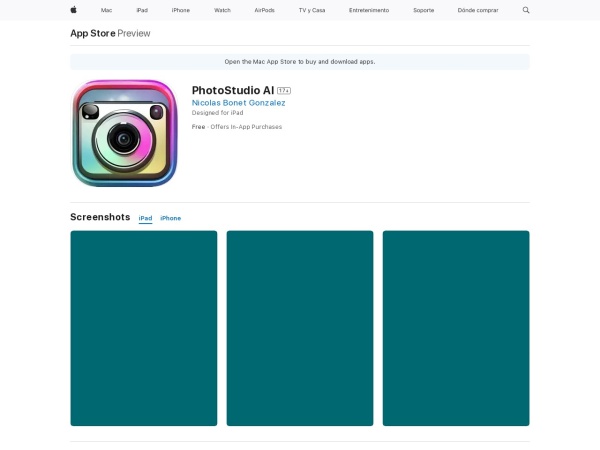Click Dónde comprar in navigation
600x450 pixels.
pyautogui.click(x=478, y=10)
